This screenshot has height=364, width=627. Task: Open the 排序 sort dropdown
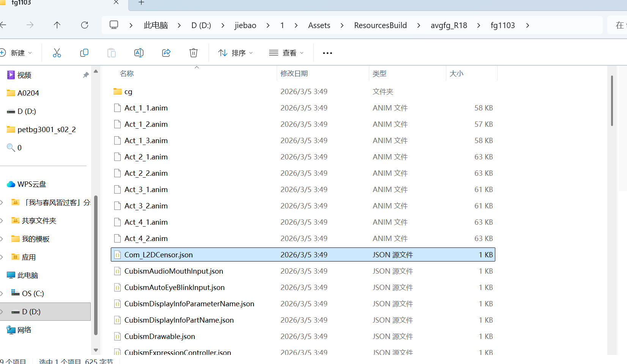pyautogui.click(x=235, y=53)
